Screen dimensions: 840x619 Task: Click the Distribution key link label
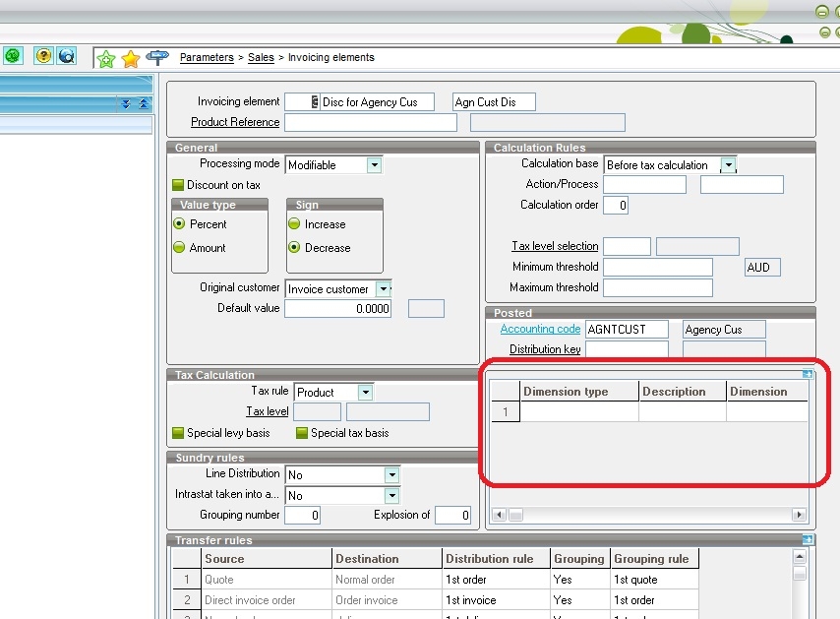[x=545, y=349]
